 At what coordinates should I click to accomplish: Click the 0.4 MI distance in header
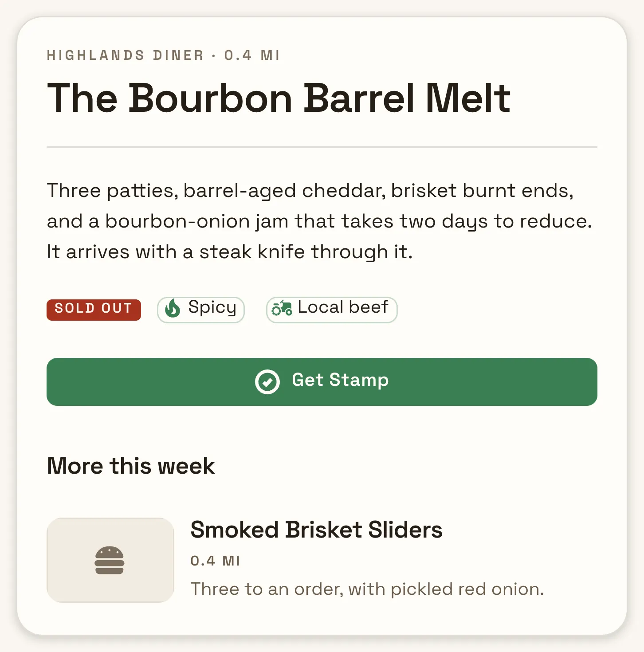[x=252, y=55]
